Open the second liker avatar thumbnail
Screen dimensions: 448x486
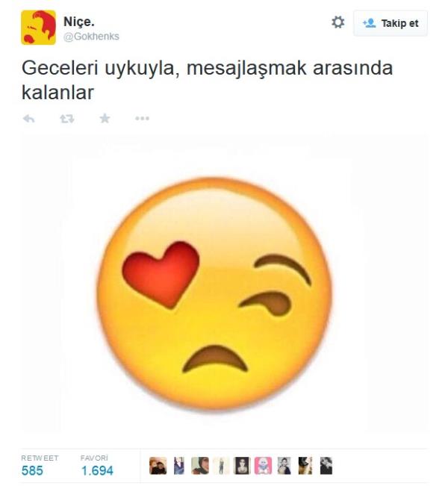tap(179, 466)
